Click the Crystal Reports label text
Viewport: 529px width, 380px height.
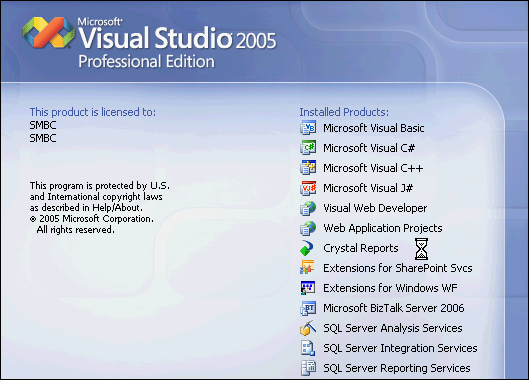[x=361, y=248]
